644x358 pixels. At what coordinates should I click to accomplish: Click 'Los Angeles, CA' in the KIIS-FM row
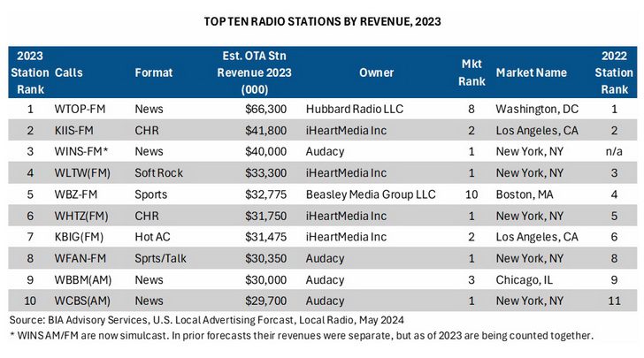pos(537,131)
